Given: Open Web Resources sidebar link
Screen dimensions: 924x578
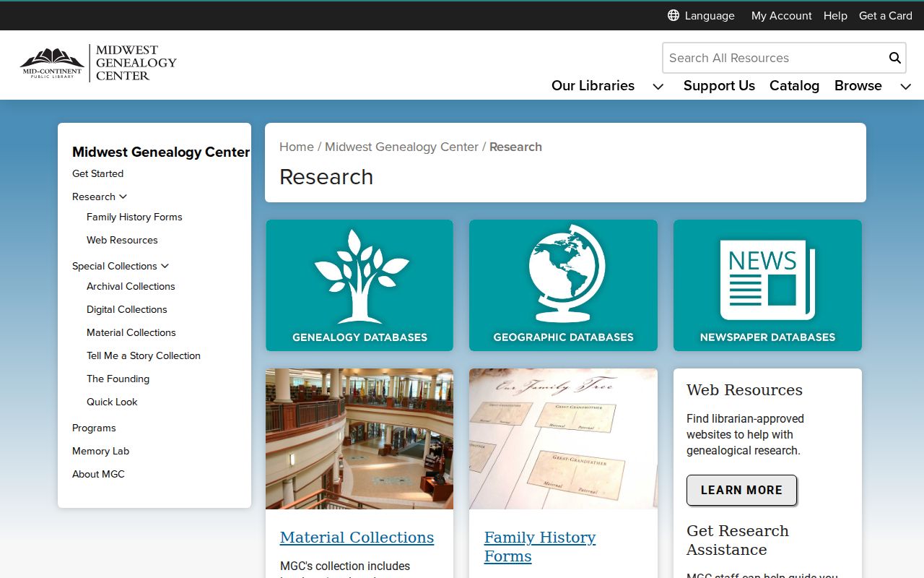Looking at the screenshot, I should (122, 240).
